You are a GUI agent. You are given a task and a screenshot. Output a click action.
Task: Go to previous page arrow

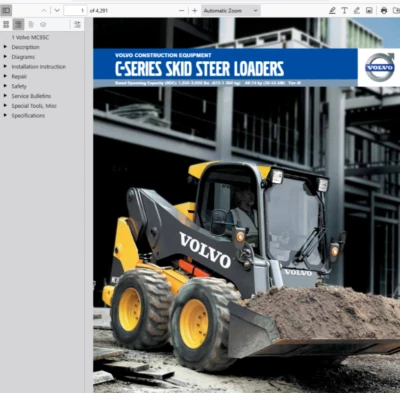pos(44,11)
